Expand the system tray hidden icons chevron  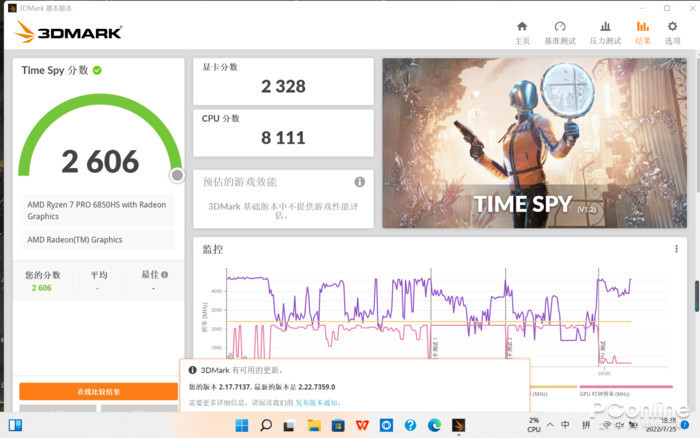point(550,425)
